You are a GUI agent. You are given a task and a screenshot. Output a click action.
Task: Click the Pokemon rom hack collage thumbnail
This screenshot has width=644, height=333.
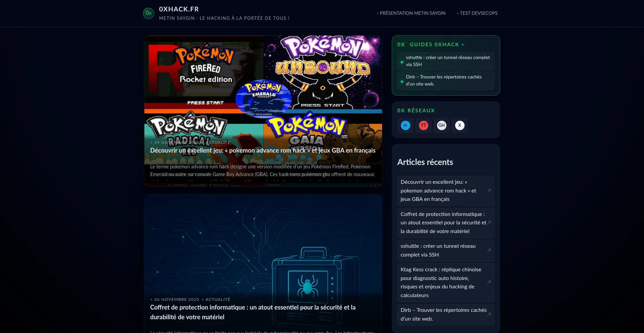tap(263, 84)
